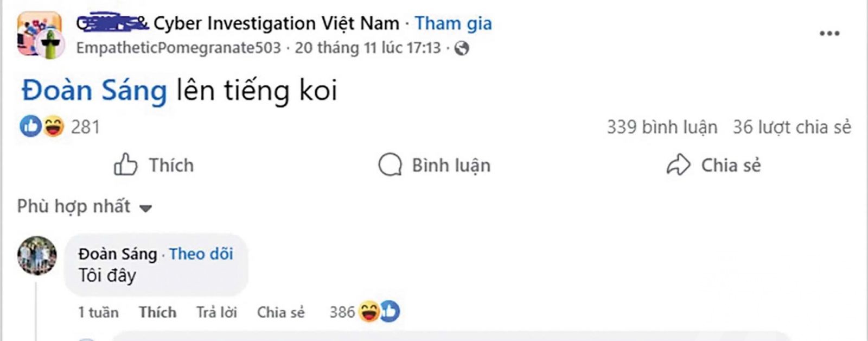868x341 pixels.
Task: Open the group avatar thumbnail
Action: coord(40,34)
